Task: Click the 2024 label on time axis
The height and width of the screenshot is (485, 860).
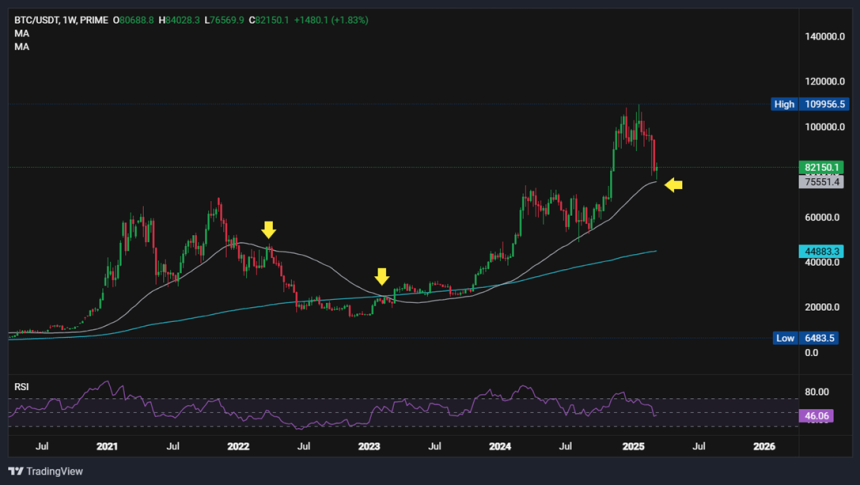Action: (x=500, y=447)
